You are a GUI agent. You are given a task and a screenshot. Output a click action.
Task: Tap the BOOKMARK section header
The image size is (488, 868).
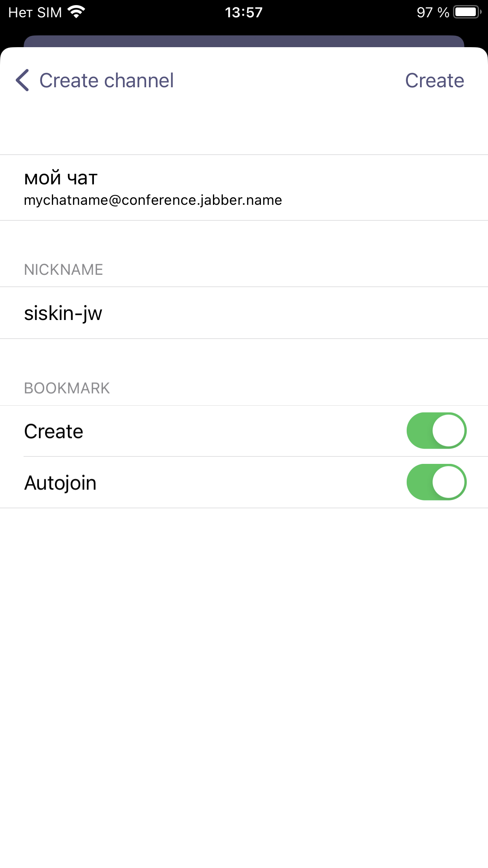(x=67, y=388)
